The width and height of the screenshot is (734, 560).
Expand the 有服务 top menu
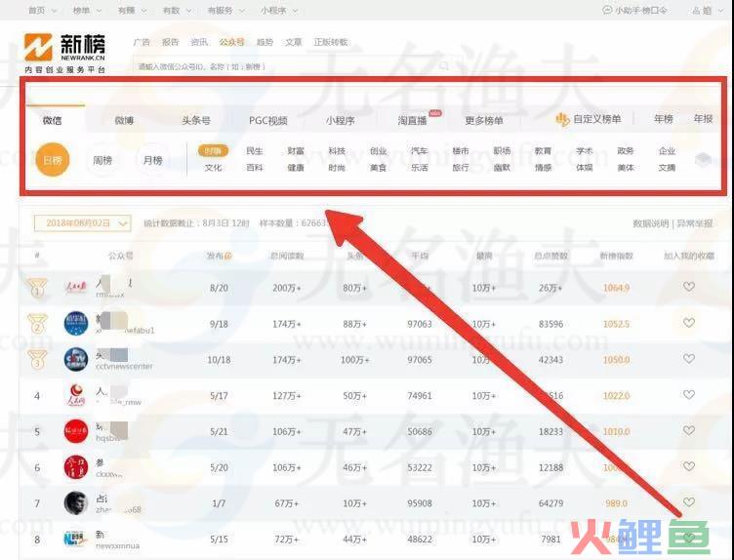226,10
